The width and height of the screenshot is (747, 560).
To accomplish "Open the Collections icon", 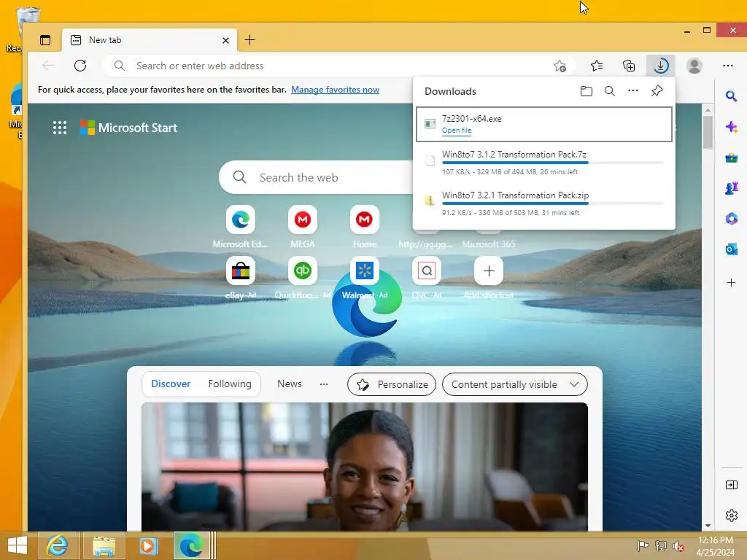I will tap(629, 66).
